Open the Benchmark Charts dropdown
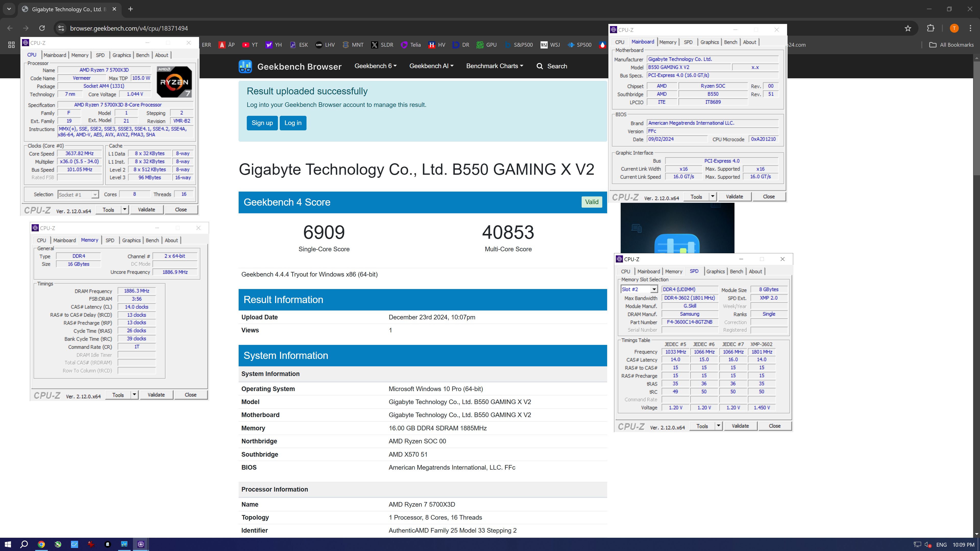This screenshot has width=980, height=551. (x=495, y=66)
